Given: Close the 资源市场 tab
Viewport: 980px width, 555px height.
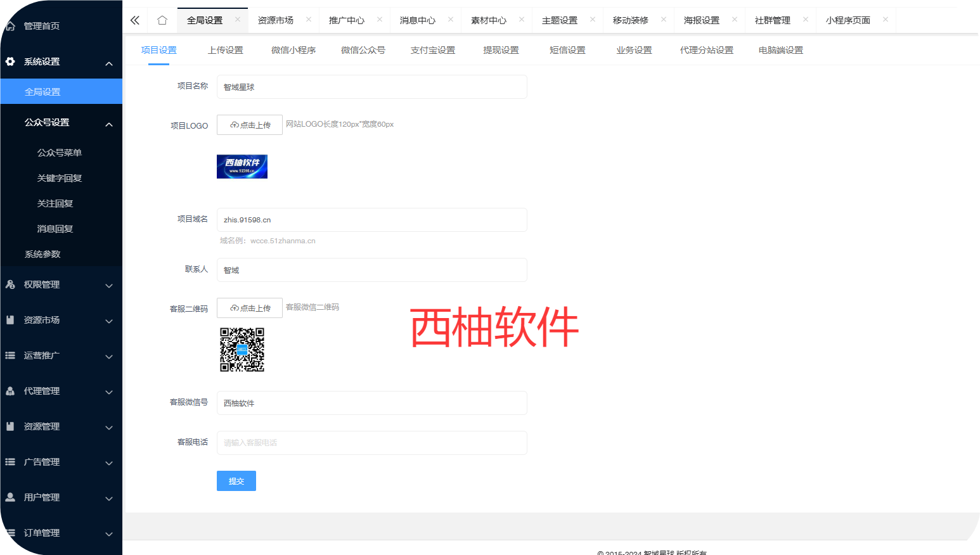Looking at the screenshot, I should [x=309, y=20].
